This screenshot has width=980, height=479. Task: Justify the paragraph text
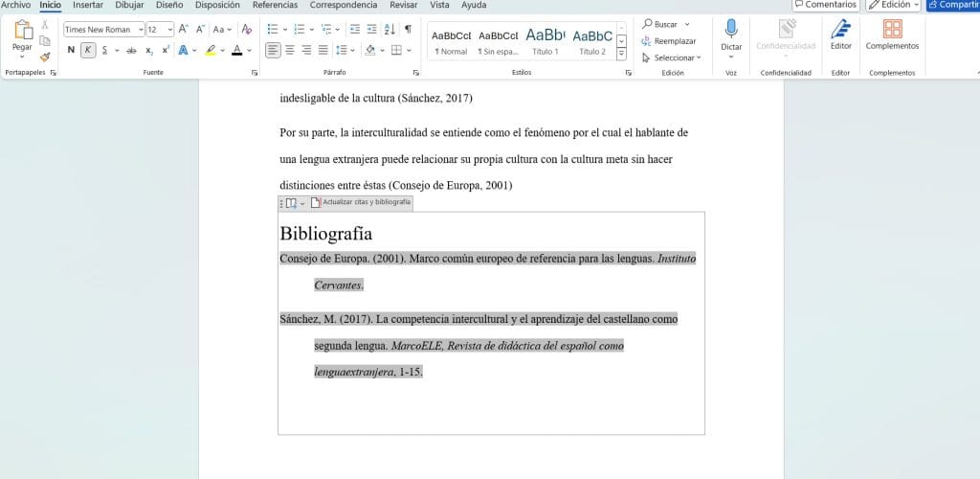(323, 50)
